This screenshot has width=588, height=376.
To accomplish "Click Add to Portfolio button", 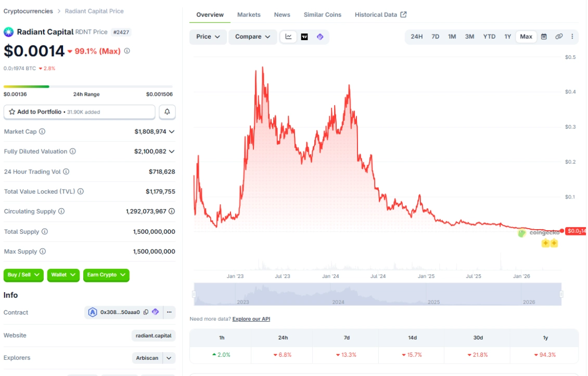I will point(79,112).
